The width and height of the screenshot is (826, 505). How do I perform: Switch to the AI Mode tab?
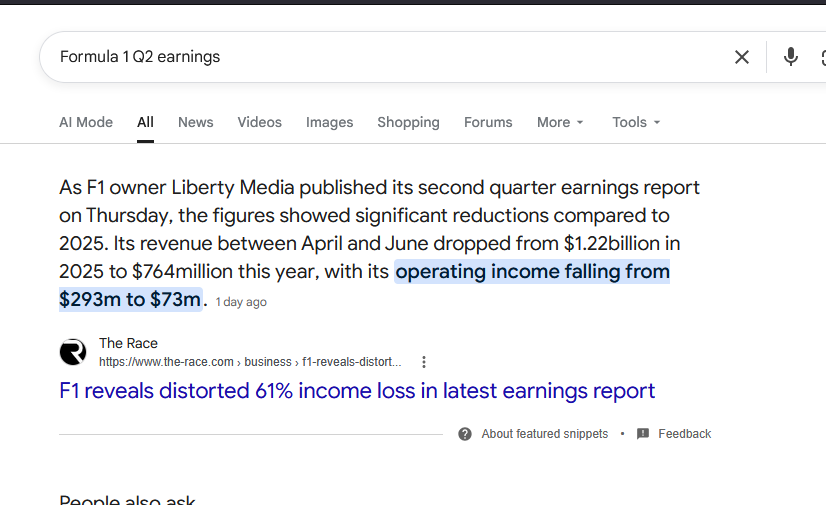pos(86,122)
